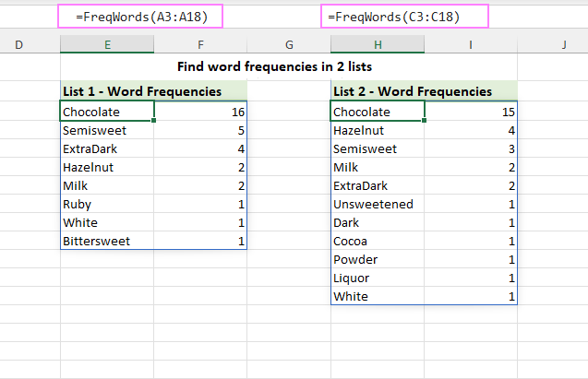The height and width of the screenshot is (379, 588).
Task: Select column F header
Action: 200,44
